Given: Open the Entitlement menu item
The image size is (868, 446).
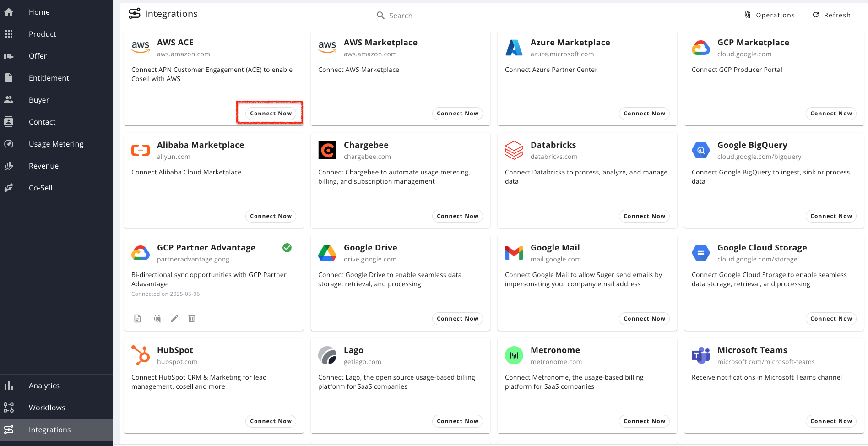Looking at the screenshot, I should click(x=49, y=78).
